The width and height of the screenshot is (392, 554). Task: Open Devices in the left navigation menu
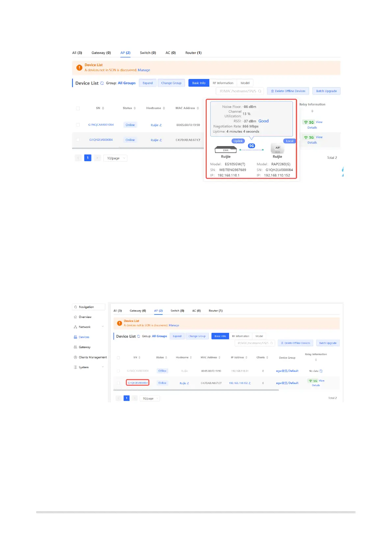coord(84,337)
